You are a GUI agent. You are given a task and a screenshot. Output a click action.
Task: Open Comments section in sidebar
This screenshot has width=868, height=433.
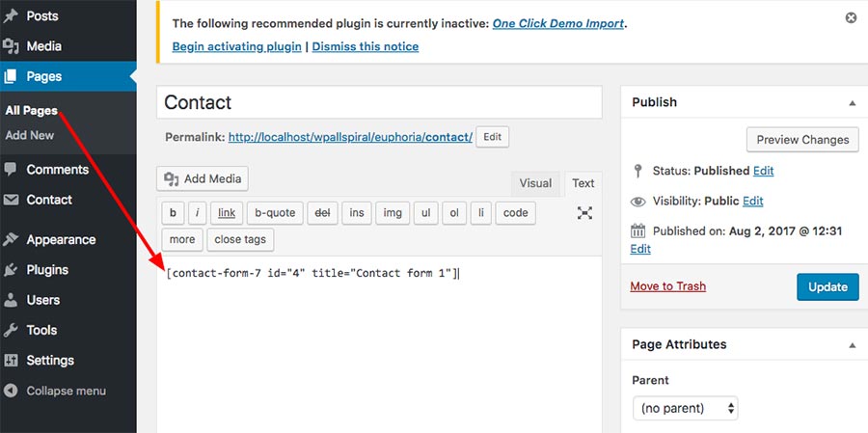pos(57,170)
